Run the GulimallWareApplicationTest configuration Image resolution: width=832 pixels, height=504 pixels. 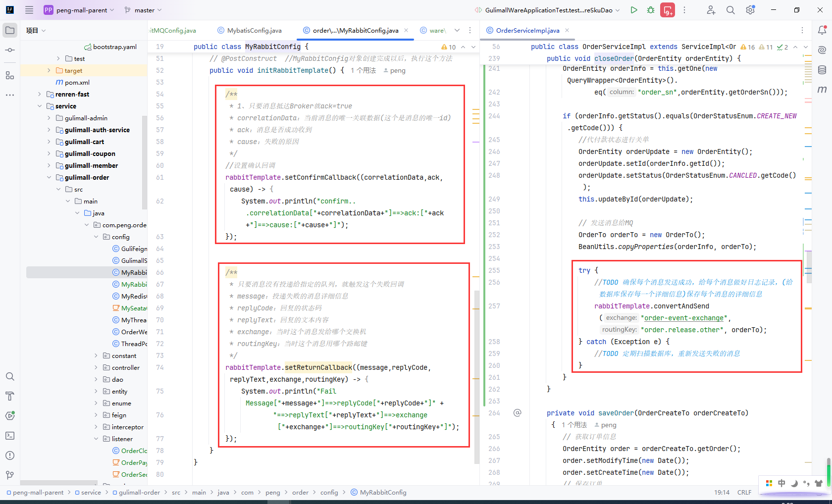point(634,10)
